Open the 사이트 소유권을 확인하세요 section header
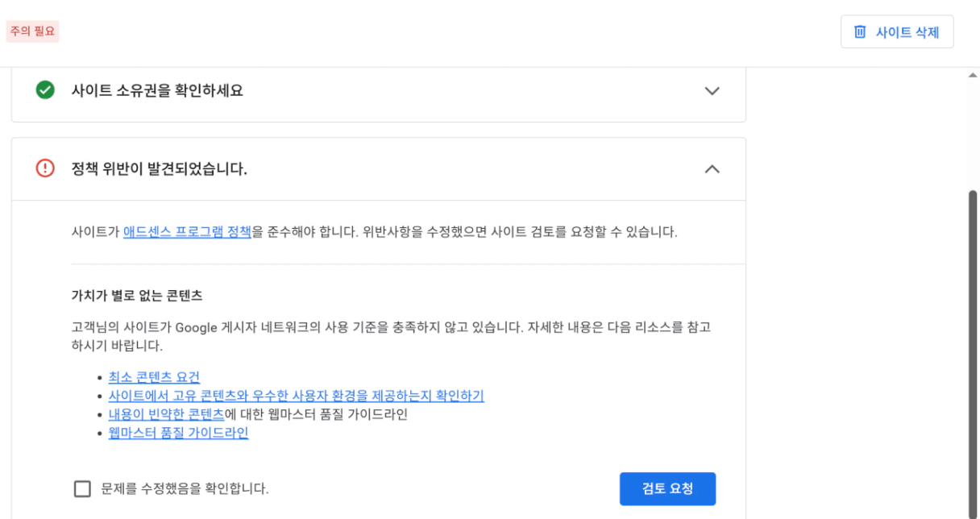Image resolution: width=980 pixels, height=519 pixels. point(157,90)
